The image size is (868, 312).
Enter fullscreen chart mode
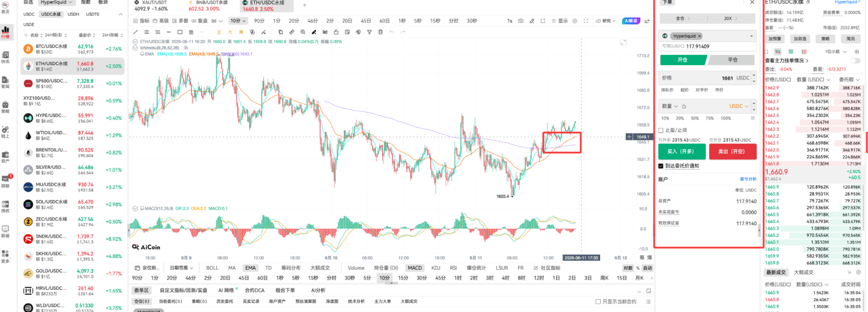click(586, 21)
